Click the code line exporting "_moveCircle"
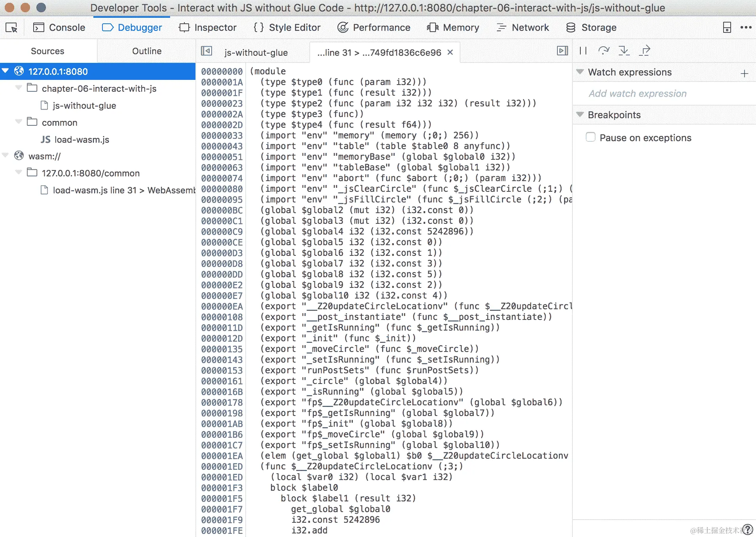This screenshot has width=756, height=537. [x=369, y=349]
